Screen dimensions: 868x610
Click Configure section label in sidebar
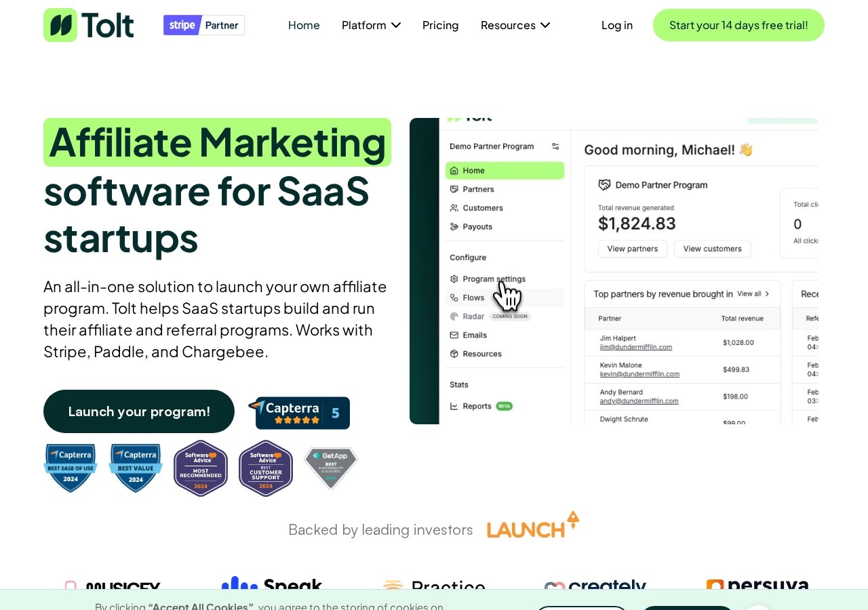point(468,258)
